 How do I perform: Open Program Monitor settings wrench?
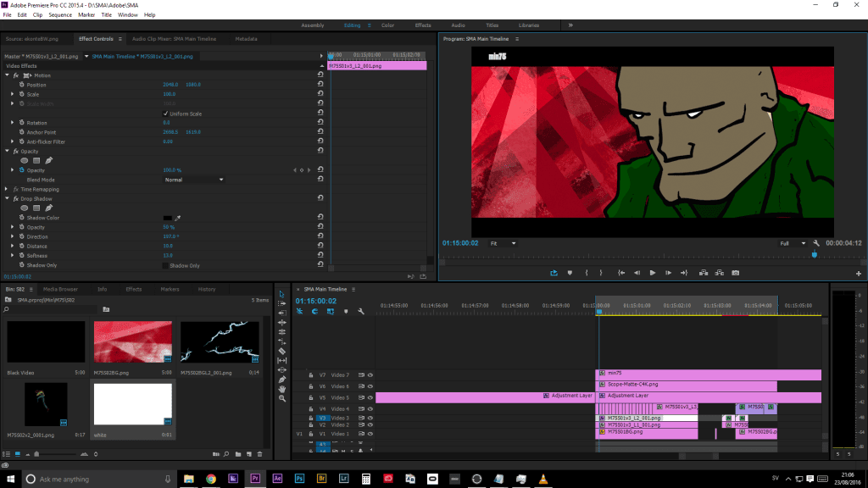tap(816, 243)
